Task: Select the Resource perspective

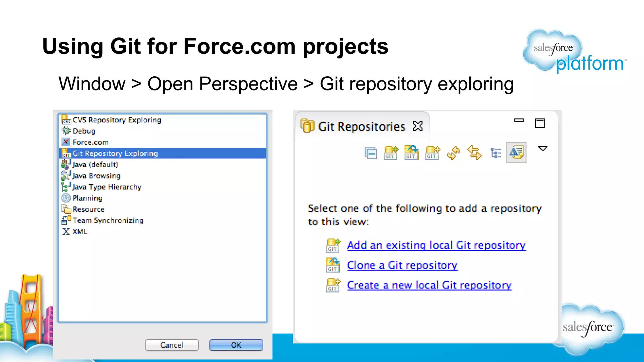Action: (x=163, y=209)
